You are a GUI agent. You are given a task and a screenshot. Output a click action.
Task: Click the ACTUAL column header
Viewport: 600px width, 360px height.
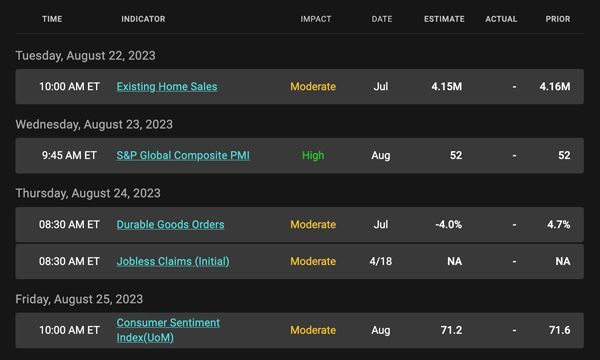501,19
